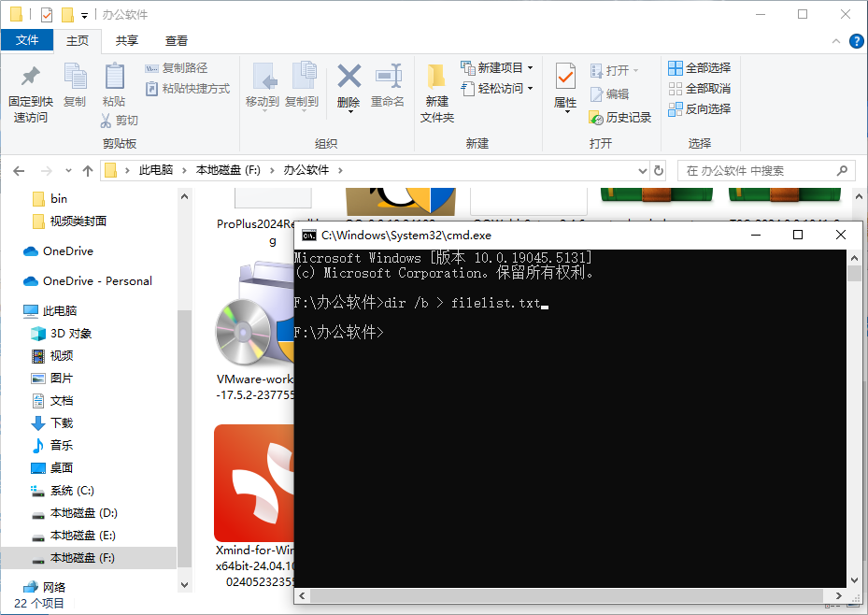Expand the 轻松访问 dropdown
The width and height of the screenshot is (868, 615).
point(529,87)
